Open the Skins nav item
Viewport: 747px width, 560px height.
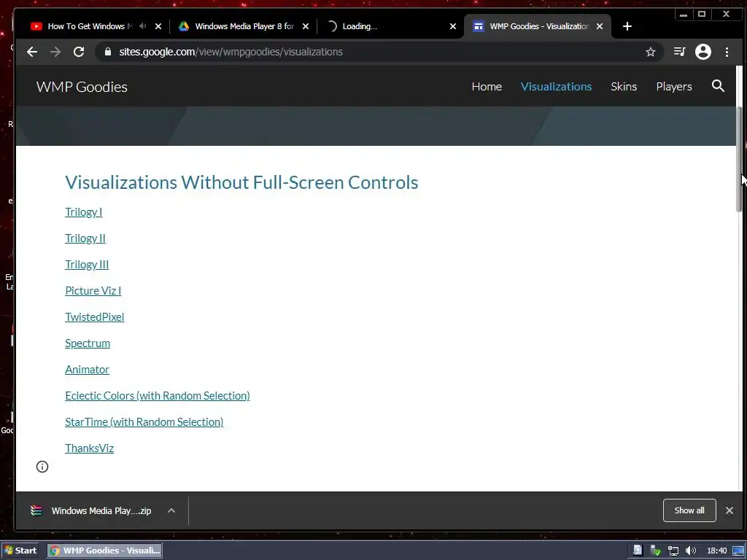[624, 86]
